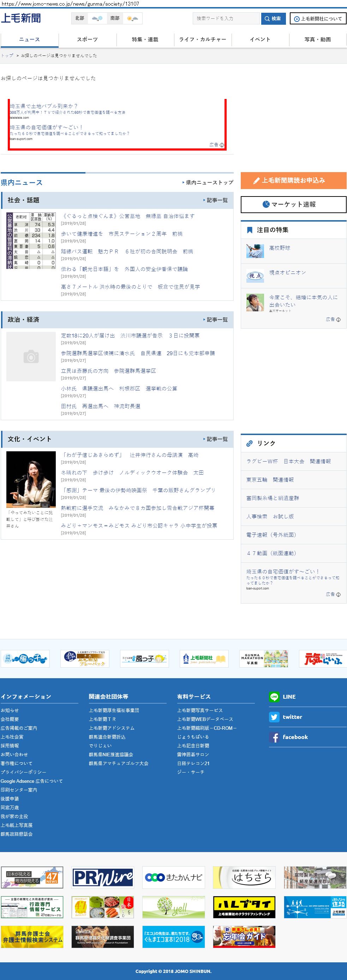Click the 上毛新聞 logo in header
Screen dimensions: 347x980
pos(21,18)
